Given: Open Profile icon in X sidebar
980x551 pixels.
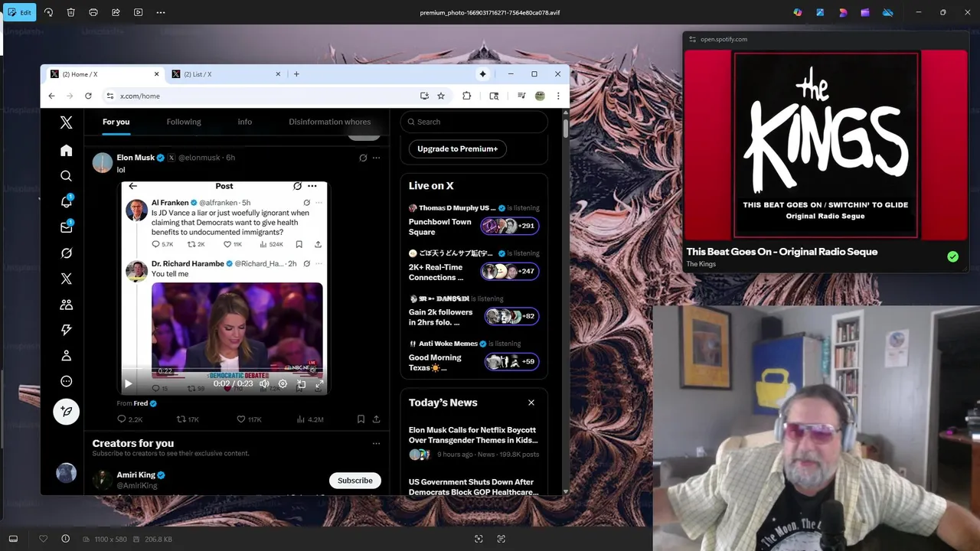Looking at the screenshot, I should 67,356.
